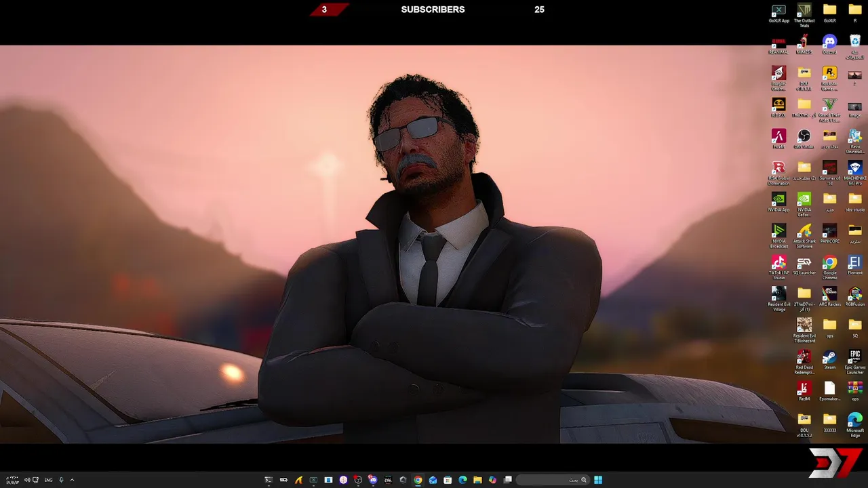Launch Red Dead Redemption shortcut
868x488 pixels.
[804, 362]
